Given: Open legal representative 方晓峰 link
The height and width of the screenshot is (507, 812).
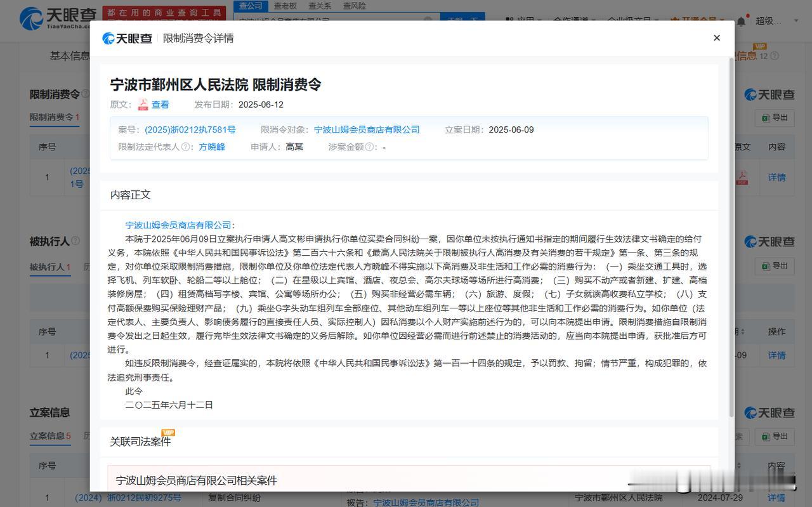Looking at the screenshot, I should (x=212, y=147).
